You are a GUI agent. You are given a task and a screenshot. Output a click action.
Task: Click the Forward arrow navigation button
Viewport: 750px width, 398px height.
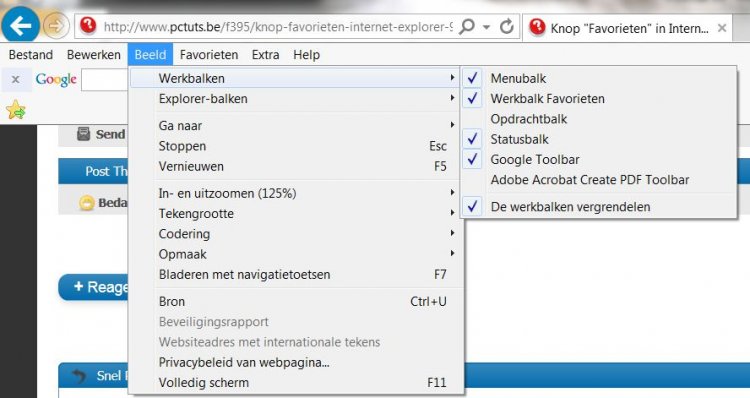56,26
